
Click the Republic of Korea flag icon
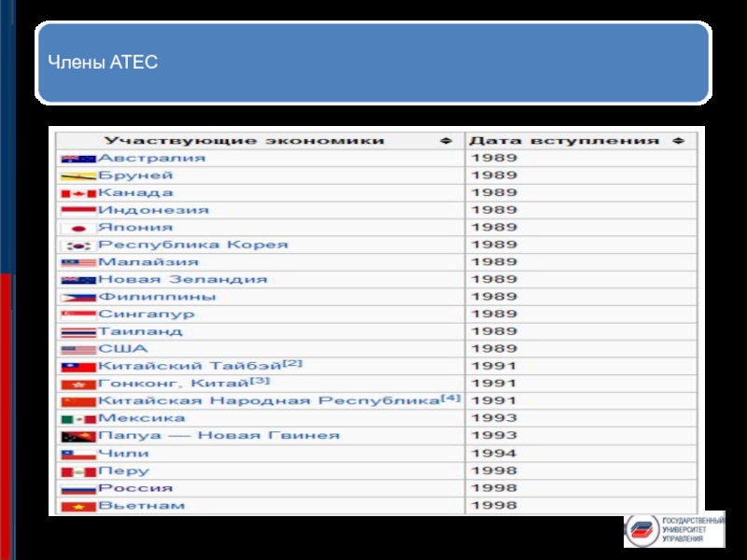[78, 245]
